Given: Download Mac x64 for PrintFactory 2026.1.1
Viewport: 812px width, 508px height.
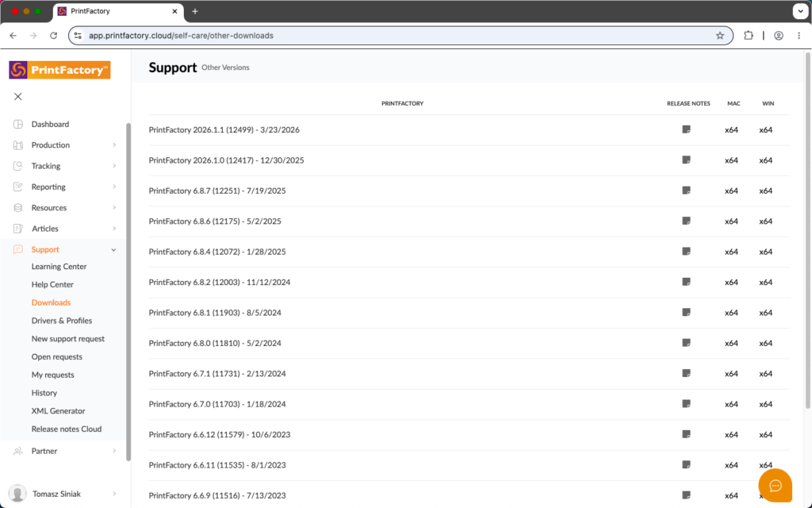Looking at the screenshot, I should click(x=731, y=130).
